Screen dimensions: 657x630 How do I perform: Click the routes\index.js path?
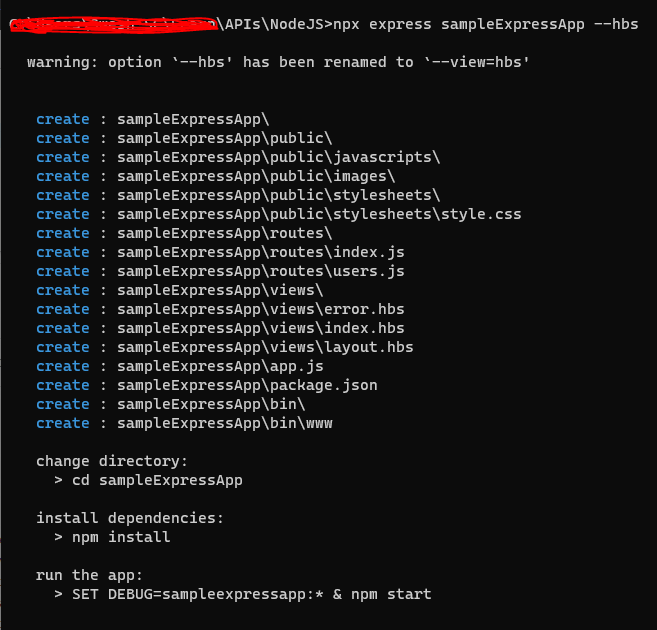[x=260, y=252]
